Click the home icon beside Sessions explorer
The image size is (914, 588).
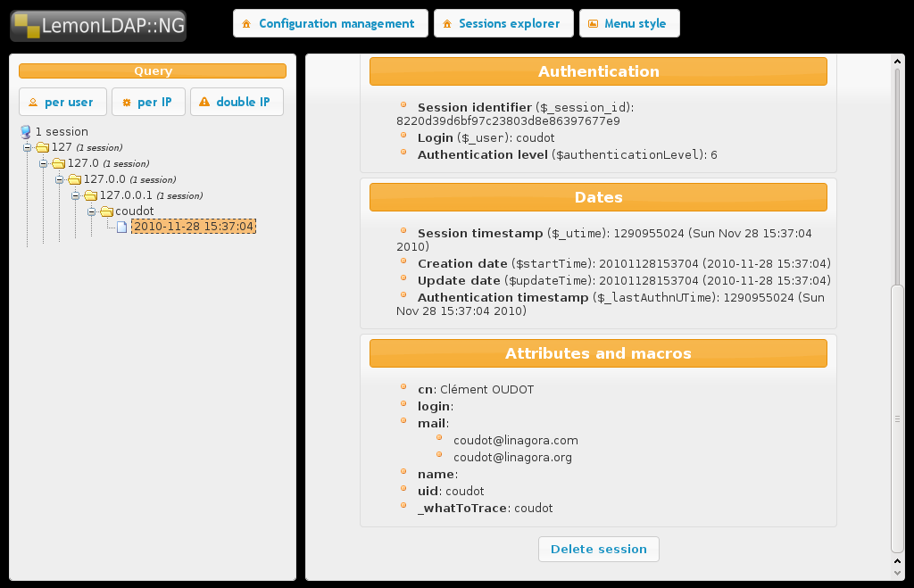(446, 24)
